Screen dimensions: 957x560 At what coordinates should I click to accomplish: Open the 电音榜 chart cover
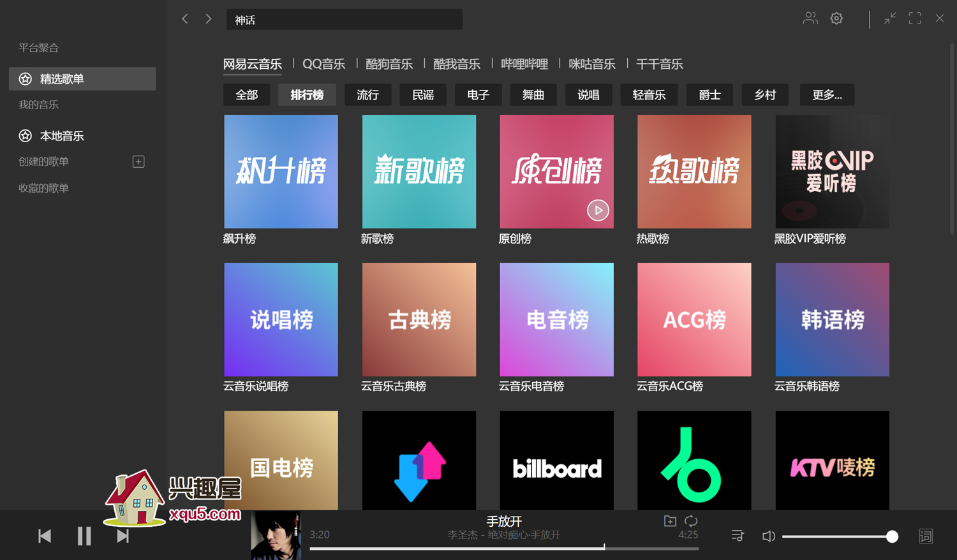pyautogui.click(x=557, y=320)
